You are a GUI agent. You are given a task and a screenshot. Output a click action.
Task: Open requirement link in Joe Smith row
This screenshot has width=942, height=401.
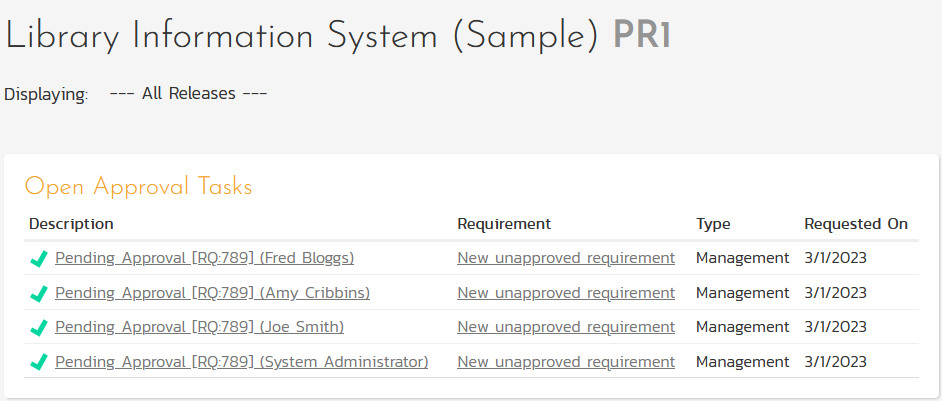[x=565, y=327]
